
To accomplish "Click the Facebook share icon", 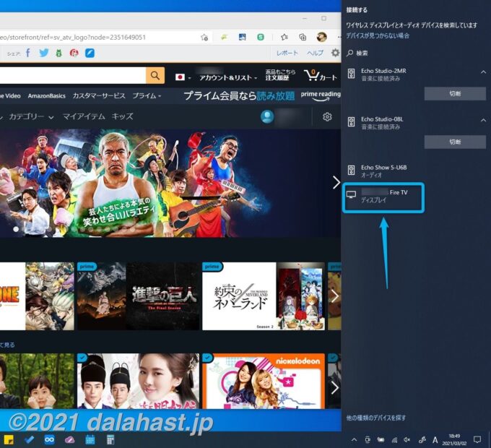I will pyautogui.click(x=28, y=53).
